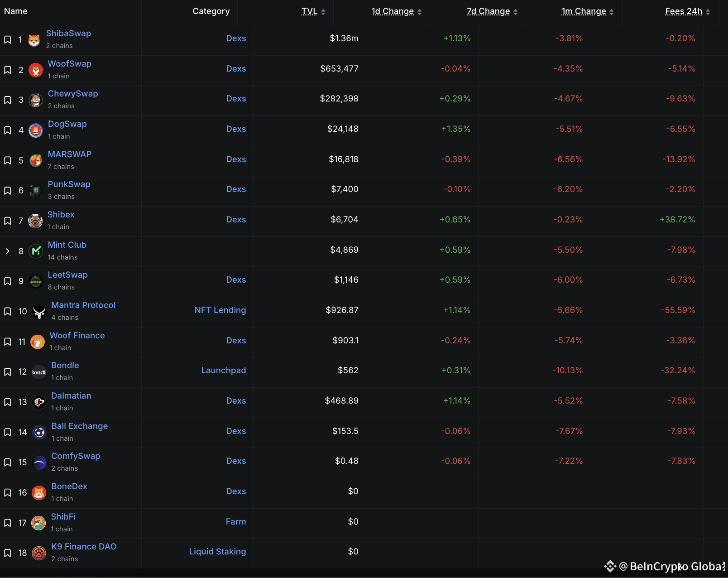Viewport: 728px width, 578px height.
Task: Bookmark Mantra Protocol in row 10
Action: 8,312
